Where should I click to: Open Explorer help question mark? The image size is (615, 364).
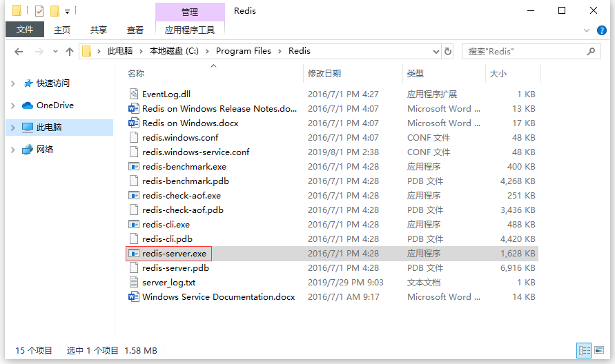tap(602, 30)
